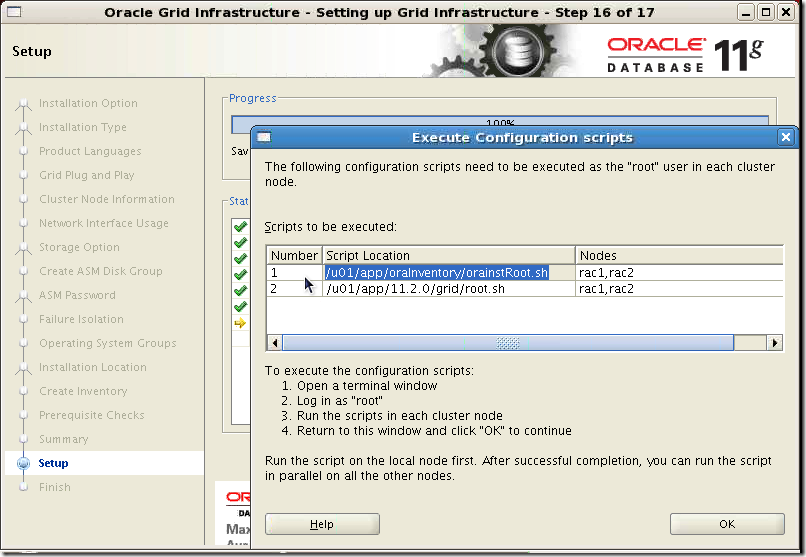Select Storage Option step in sidebar

(79, 247)
